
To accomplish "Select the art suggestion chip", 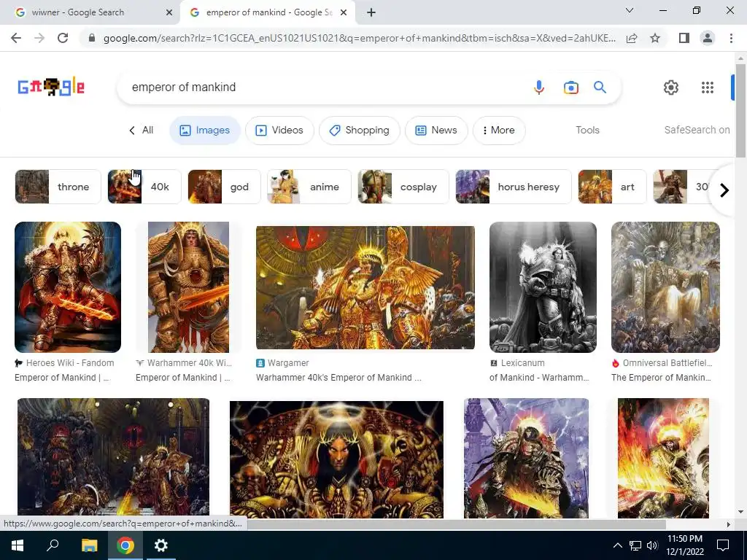I will pos(612,187).
